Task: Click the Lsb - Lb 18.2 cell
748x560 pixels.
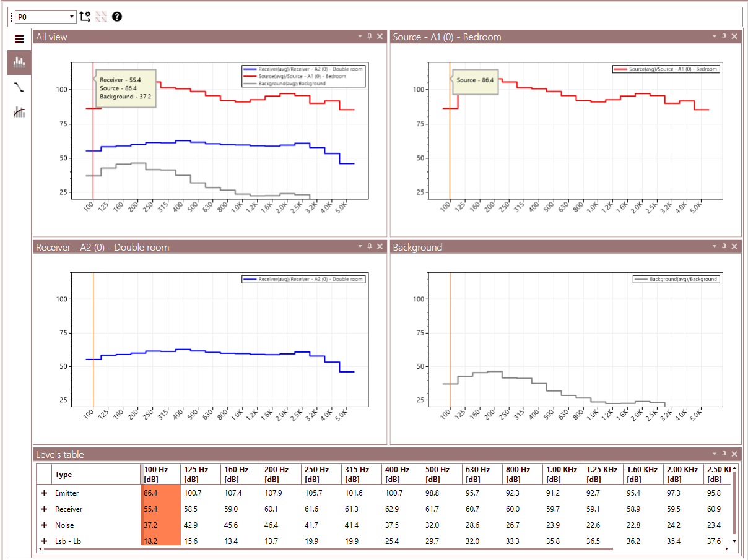Action: (161, 541)
